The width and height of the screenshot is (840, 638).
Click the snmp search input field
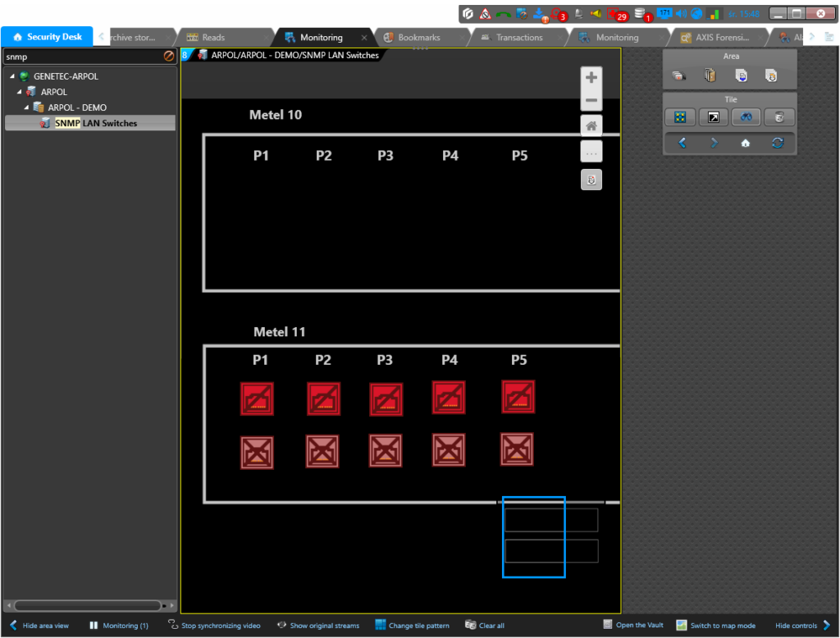(x=82, y=57)
